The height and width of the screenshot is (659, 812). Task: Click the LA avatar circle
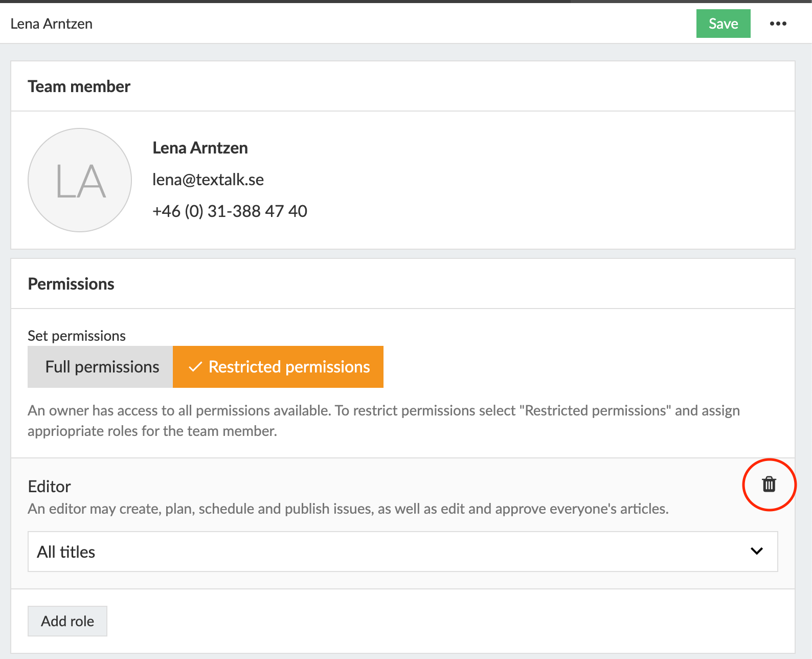[x=80, y=180]
